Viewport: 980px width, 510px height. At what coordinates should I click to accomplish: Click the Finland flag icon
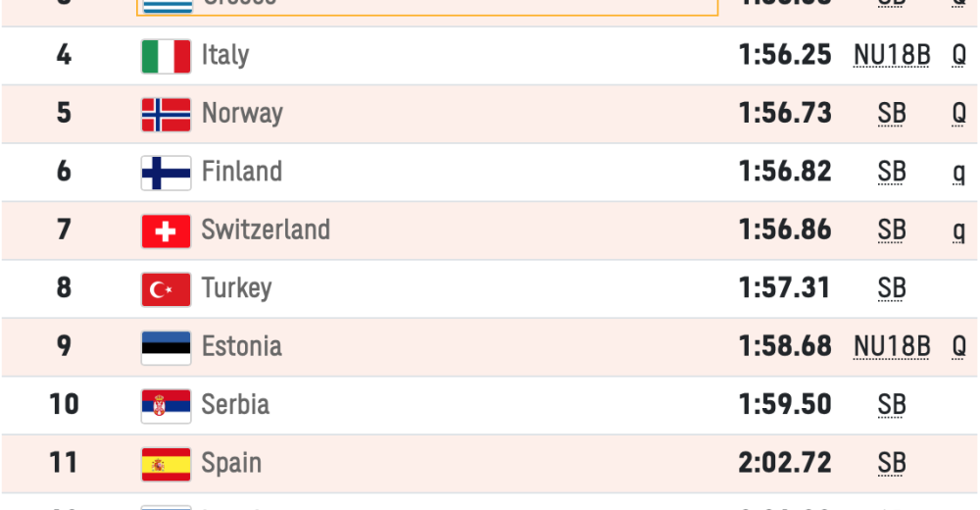point(166,173)
